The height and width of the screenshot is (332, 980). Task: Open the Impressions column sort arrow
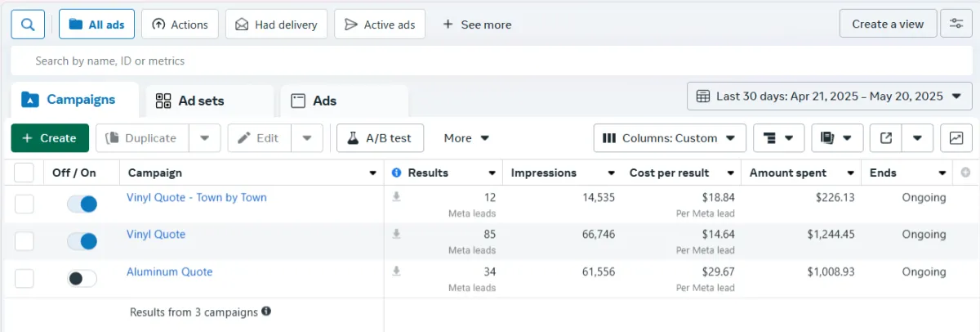611,173
